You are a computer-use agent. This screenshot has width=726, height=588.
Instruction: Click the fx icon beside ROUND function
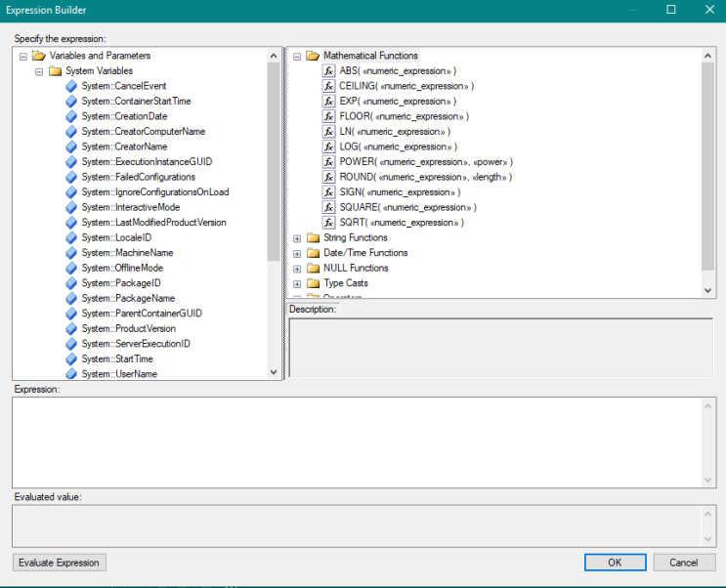pos(328,177)
